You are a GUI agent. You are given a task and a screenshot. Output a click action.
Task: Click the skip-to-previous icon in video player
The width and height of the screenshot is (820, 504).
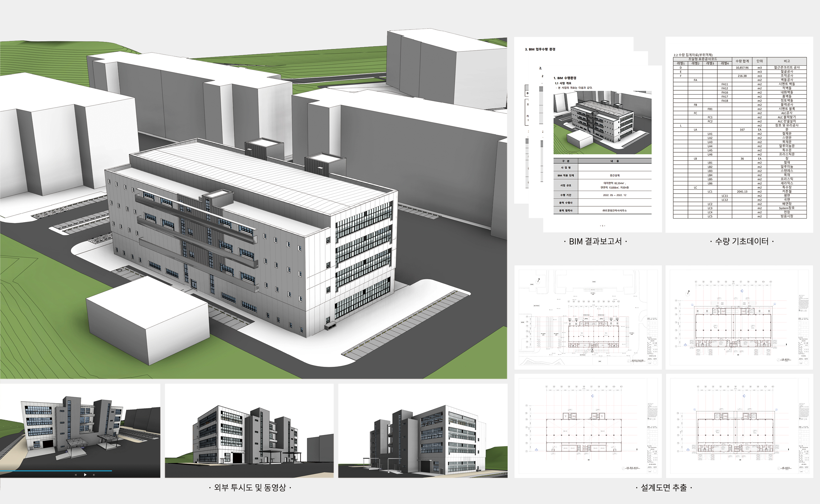coord(76,475)
